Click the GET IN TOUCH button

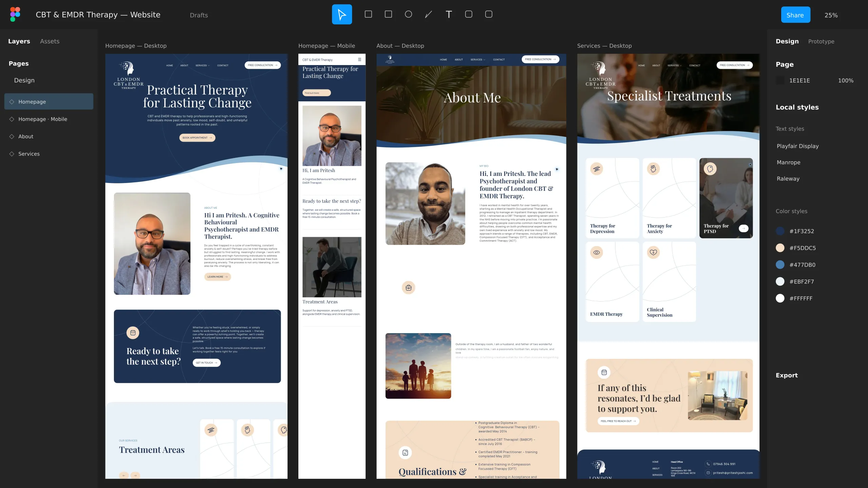point(206,363)
